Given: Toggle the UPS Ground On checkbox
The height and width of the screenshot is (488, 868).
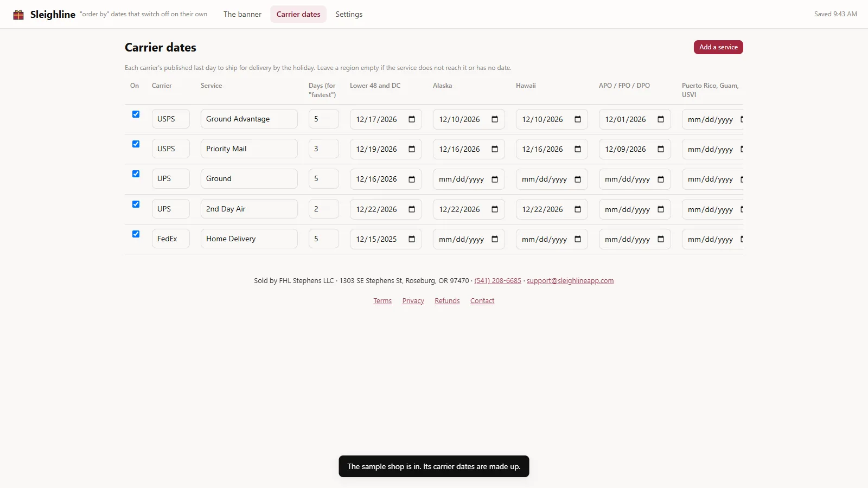Looking at the screenshot, I should click(x=136, y=174).
